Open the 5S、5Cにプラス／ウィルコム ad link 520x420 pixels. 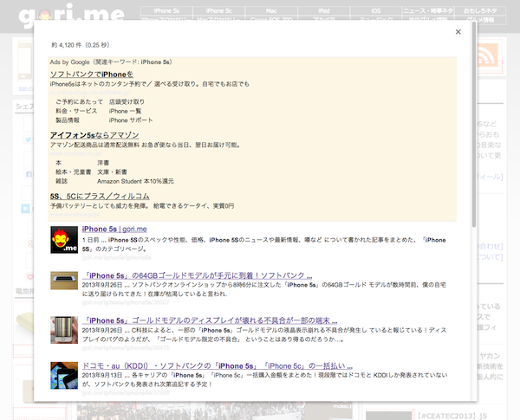pos(100,197)
